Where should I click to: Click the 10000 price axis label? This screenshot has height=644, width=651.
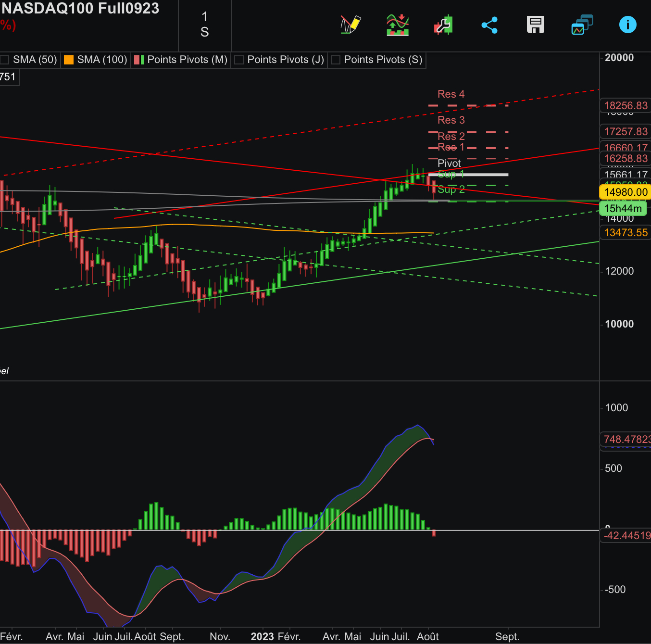[619, 324]
